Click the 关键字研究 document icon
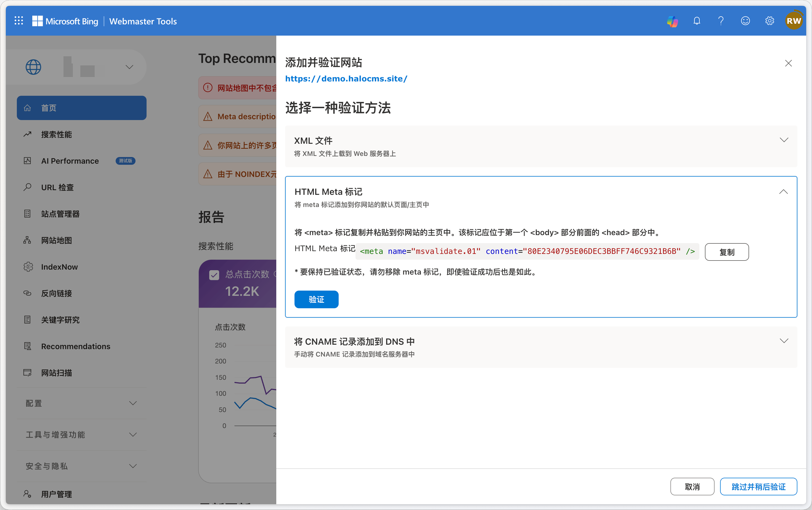Image resolution: width=812 pixels, height=510 pixels. pos(27,320)
